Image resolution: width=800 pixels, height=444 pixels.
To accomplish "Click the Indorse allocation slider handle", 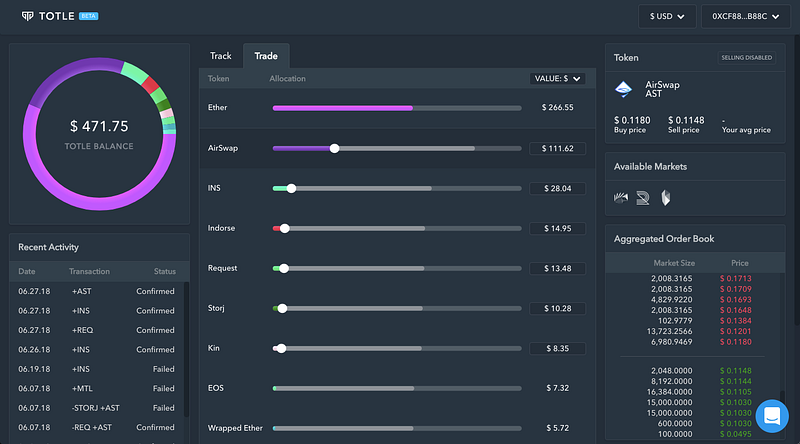I will (285, 228).
